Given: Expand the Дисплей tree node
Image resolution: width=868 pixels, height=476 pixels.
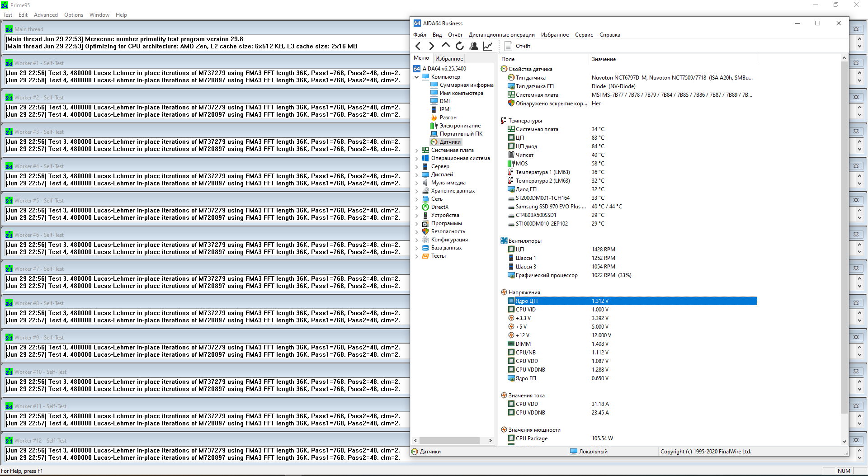Looking at the screenshot, I should click(x=417, y=174).
